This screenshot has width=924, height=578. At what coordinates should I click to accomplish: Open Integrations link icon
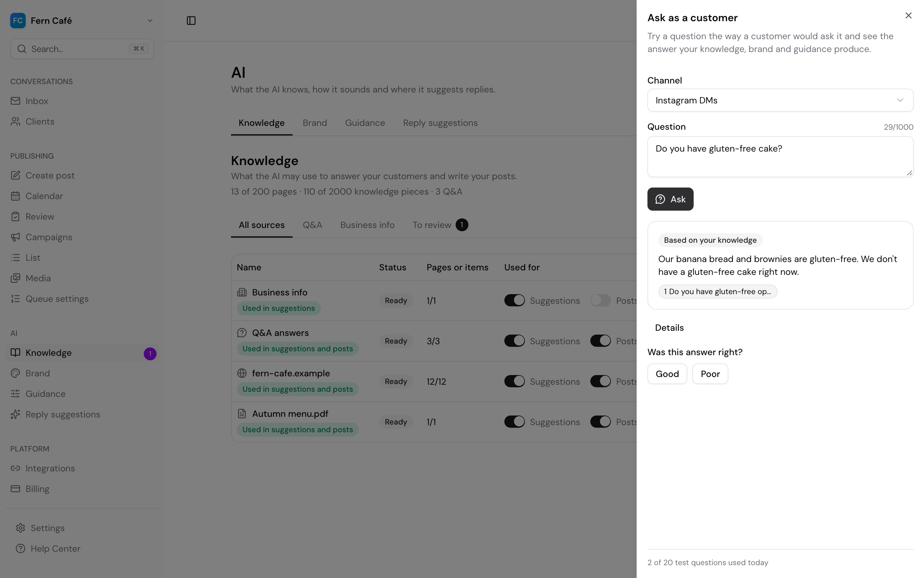15,469
